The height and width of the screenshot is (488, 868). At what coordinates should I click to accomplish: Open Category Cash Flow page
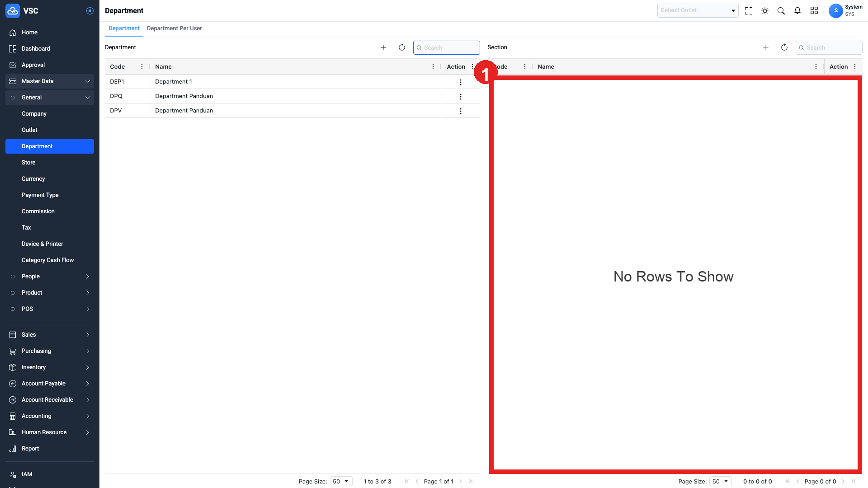tap(50, 260)
